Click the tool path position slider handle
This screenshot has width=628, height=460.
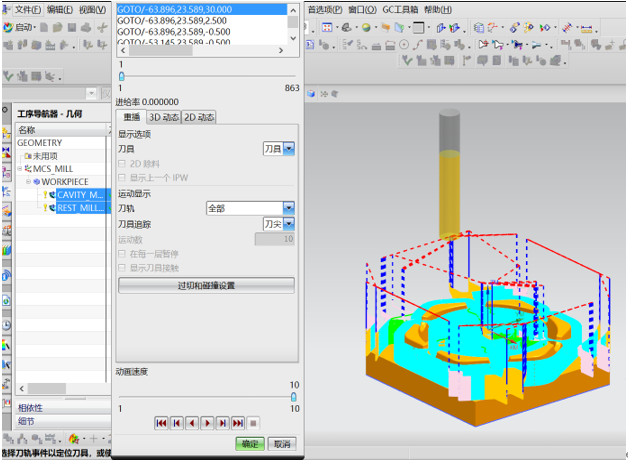point(122,76)
